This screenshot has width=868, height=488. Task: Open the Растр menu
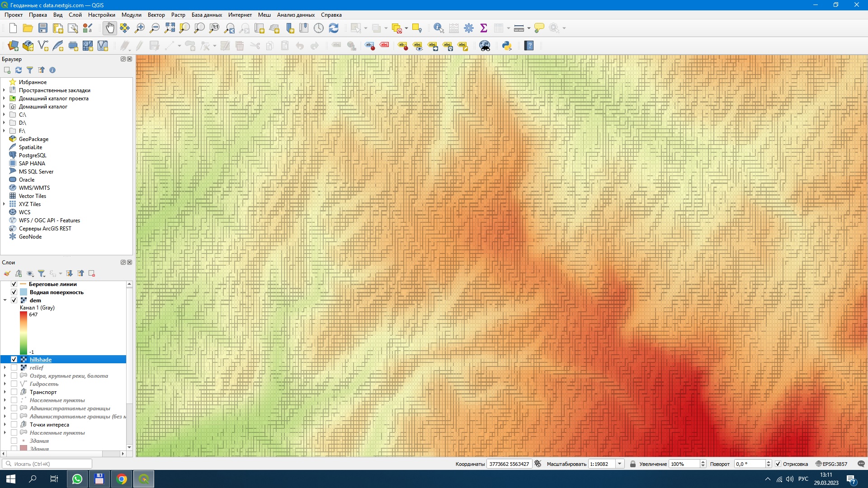178,14
